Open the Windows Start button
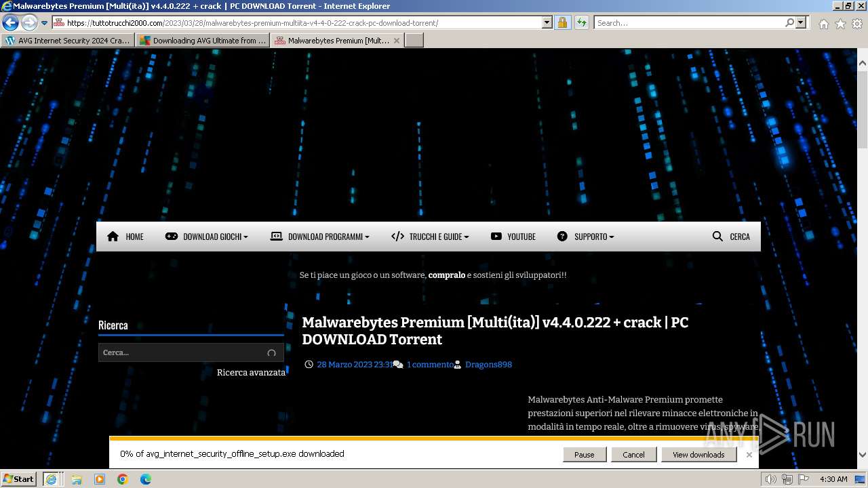Viewport: 868px width, 488px height. [x=18, y=479]
